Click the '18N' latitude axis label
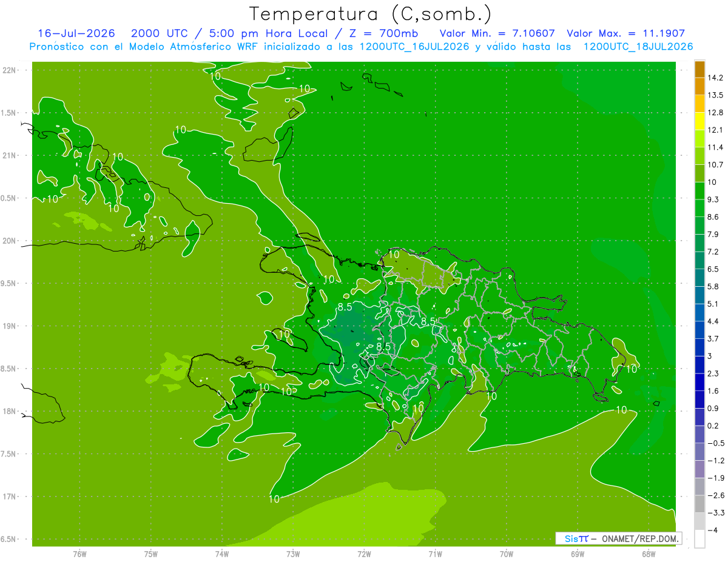The height and width of the screenshot is (562, 728). click(x=8, y=411)
